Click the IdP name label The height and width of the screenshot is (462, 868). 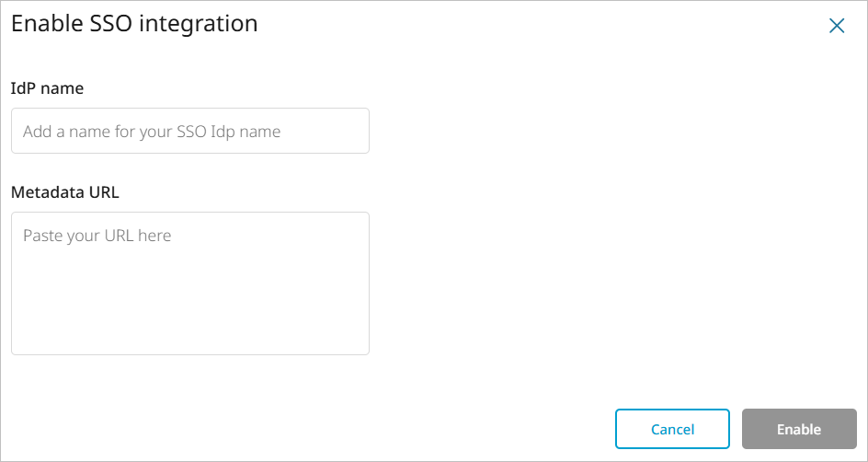[48, 88]
